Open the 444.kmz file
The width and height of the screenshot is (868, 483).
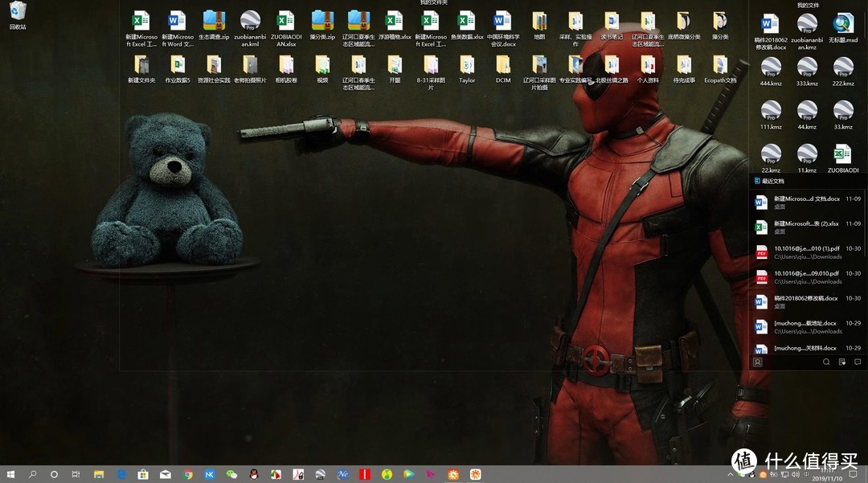(x=771, y=72)
